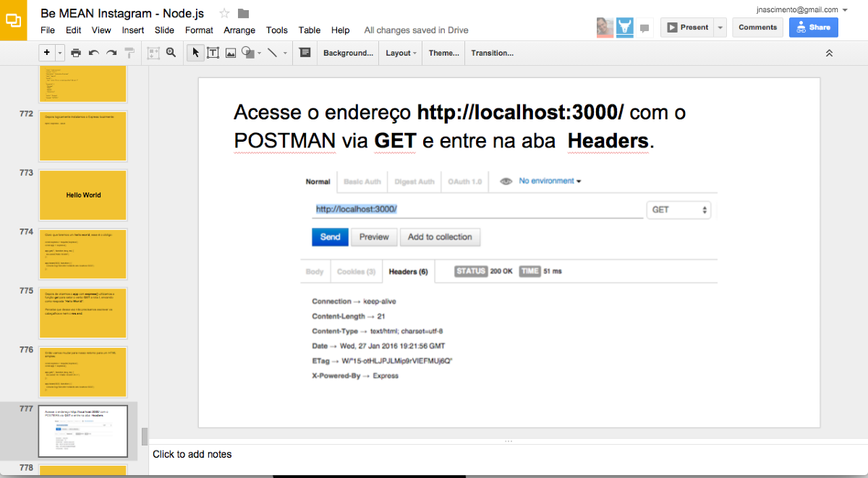Expand the line type dropdown arrow
The image size is (868, 478).
tap(285, 53)
